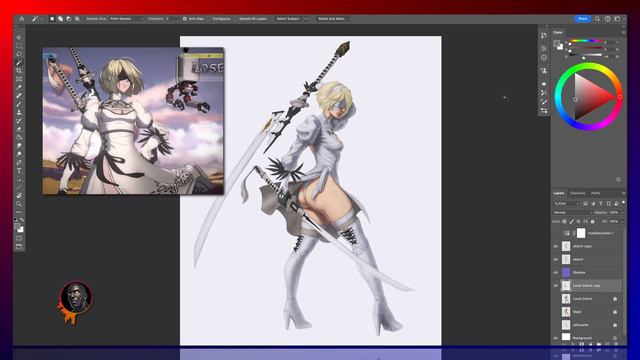The width and height of the screenshot is (640, 360).
Task: Open the Select Subject dropdown arrow
Action: (307, 19)
